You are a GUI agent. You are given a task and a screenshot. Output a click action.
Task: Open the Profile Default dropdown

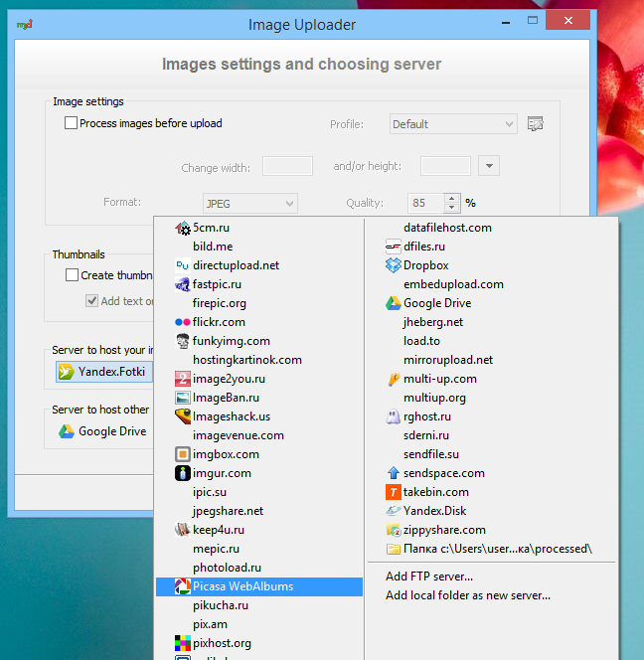(453, 124)
